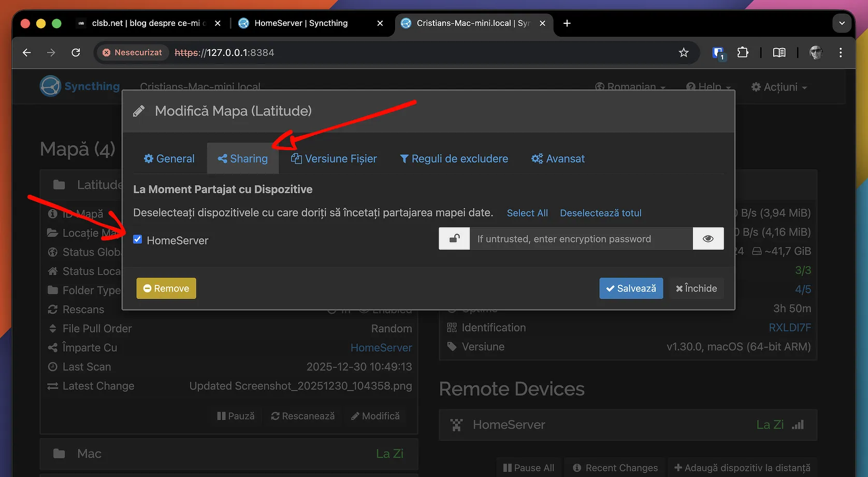Click the encryption password input field

click(x=581, y=239)
